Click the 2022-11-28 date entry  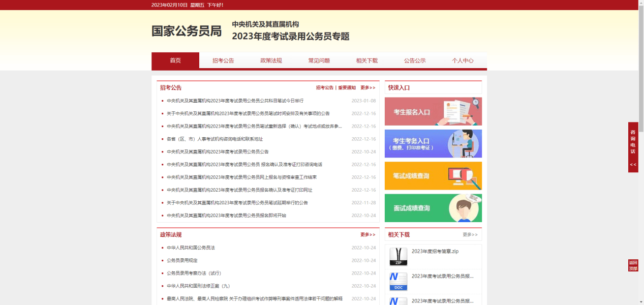364,202
